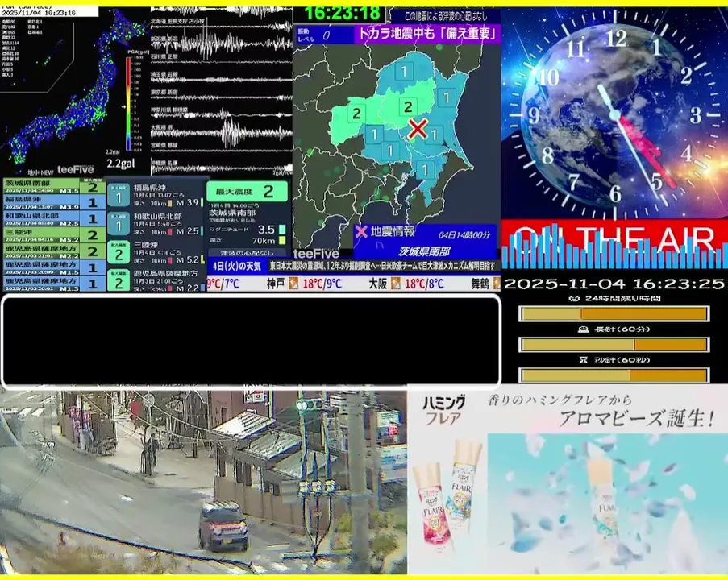Click intensity badge 2 beside 三陸沖 card

tap(119, 253)
